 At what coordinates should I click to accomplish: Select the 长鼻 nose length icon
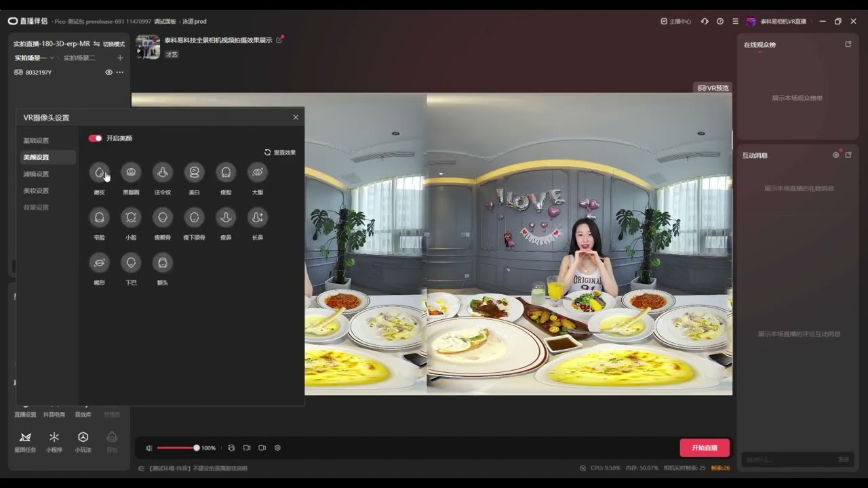[258, 217]
